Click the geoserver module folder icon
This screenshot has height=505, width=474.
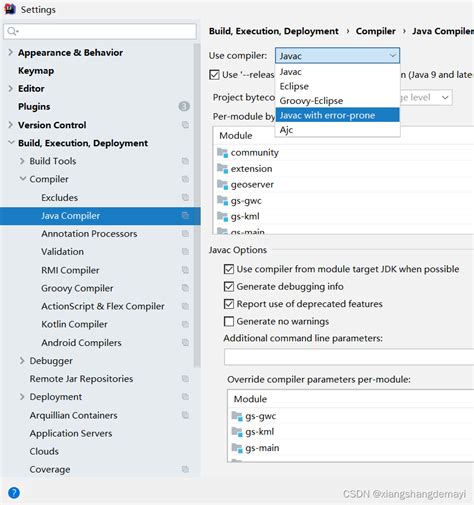222,184
